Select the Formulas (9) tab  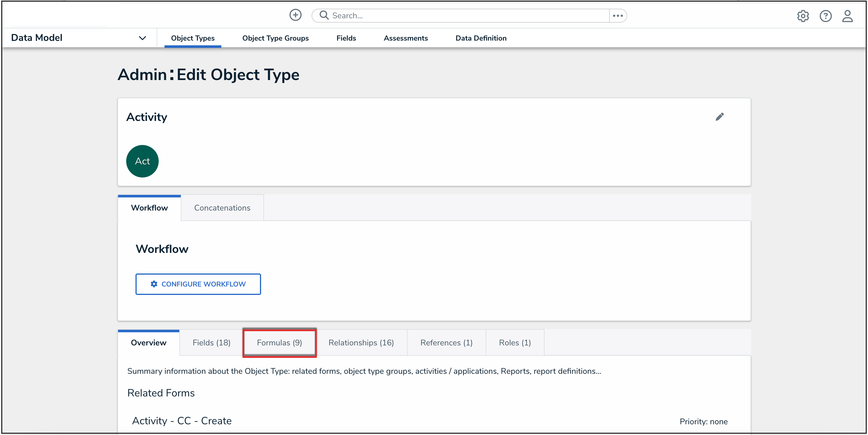[279, 342]
